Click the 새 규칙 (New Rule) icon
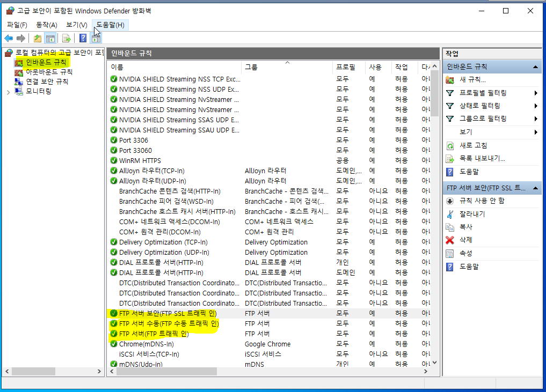The height and width of the screenshot is (392, 546). tap(450, 80)
